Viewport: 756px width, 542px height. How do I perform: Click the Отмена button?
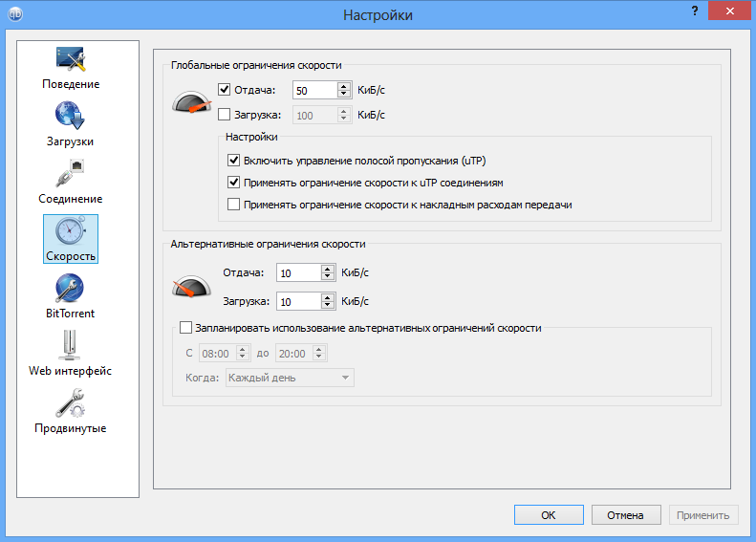pos(626,515)
